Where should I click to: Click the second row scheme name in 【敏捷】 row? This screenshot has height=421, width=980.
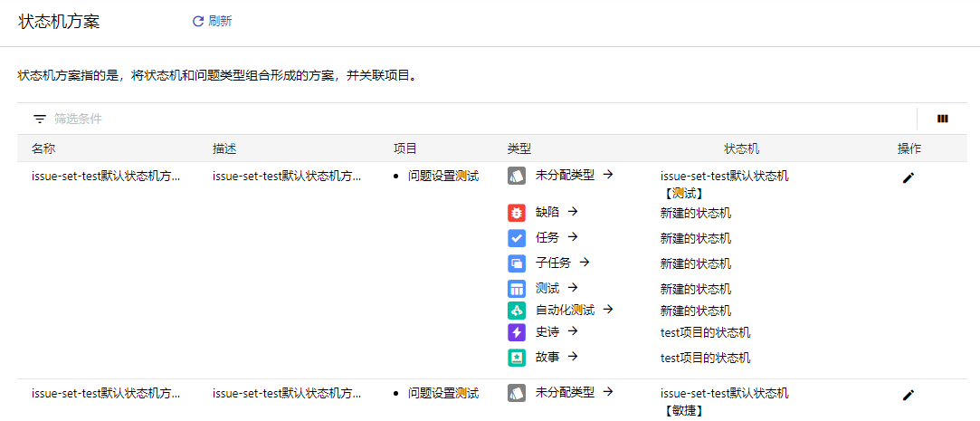106,394
